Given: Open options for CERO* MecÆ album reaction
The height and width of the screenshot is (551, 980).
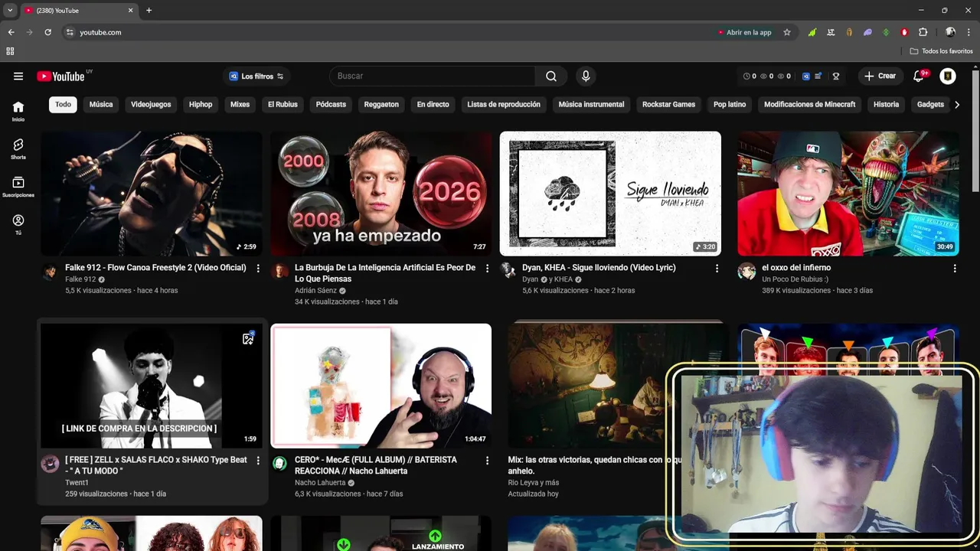Looking at the screenshot, I should [487, 461].
